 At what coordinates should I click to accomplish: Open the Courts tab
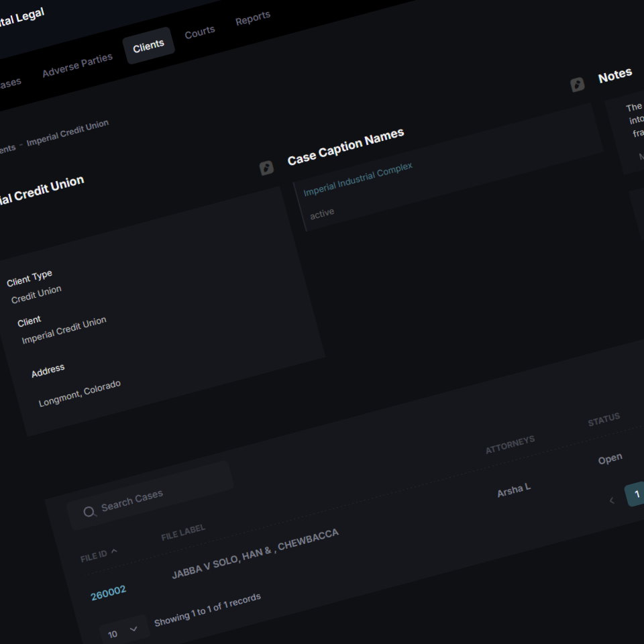point(200,32)
